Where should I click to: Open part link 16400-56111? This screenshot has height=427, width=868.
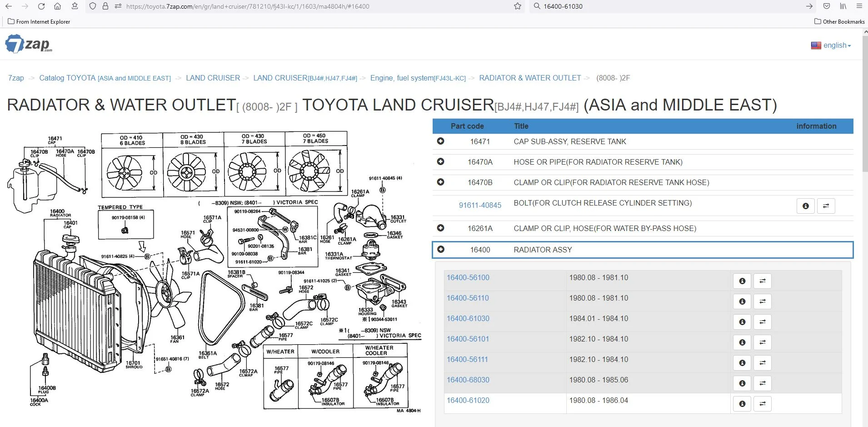[x=467, y=360]
